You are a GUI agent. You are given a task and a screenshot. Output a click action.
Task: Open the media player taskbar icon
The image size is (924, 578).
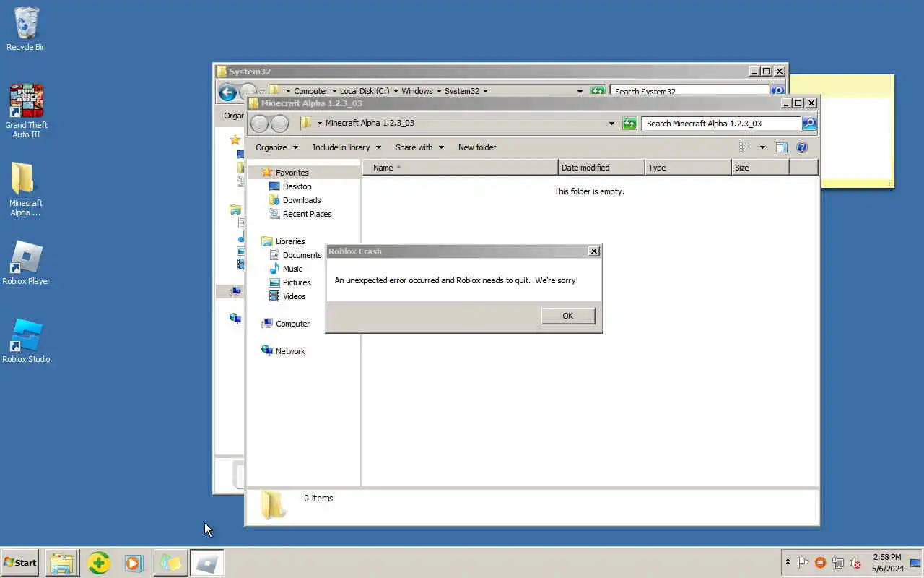pyautogui.click(x=134, y=562)
